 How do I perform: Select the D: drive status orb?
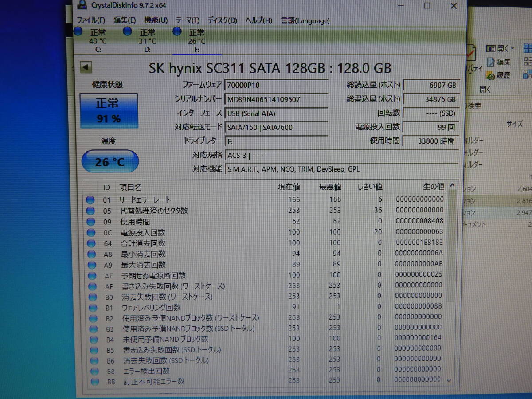pyautogui.click(x=128, y=31)
